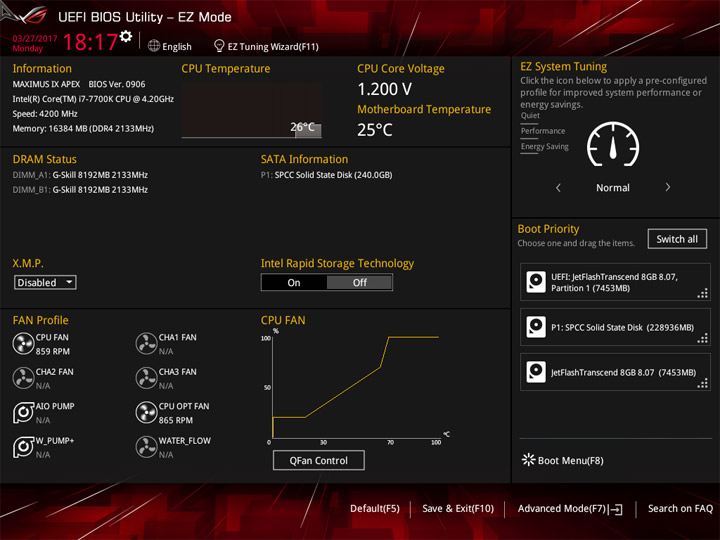Click MAXIMUS IX APEX board name

tap(46, 84)
